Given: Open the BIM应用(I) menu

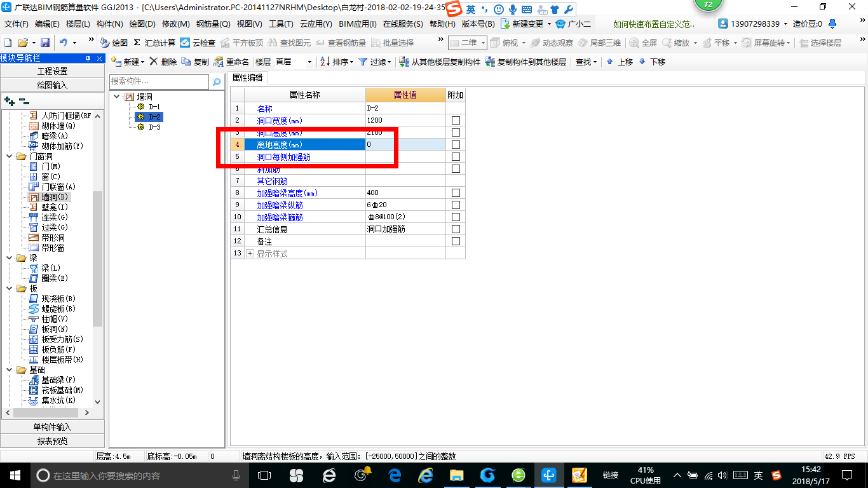Looking at the screenshot, I should click(x=358, y=24).
